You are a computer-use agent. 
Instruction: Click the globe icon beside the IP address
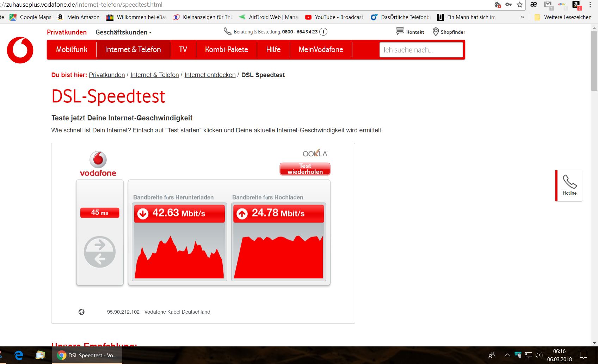(x=81, y=312)
